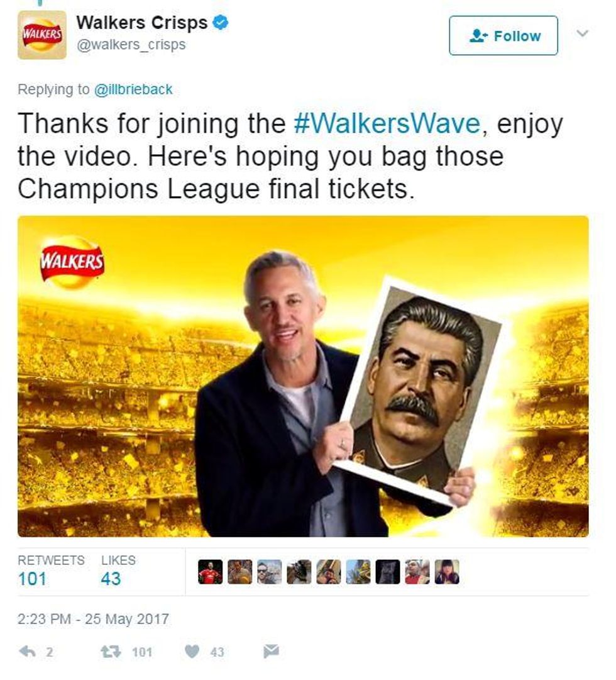
Task: Open the tweet options chevron menu
Action: point(582,33)
